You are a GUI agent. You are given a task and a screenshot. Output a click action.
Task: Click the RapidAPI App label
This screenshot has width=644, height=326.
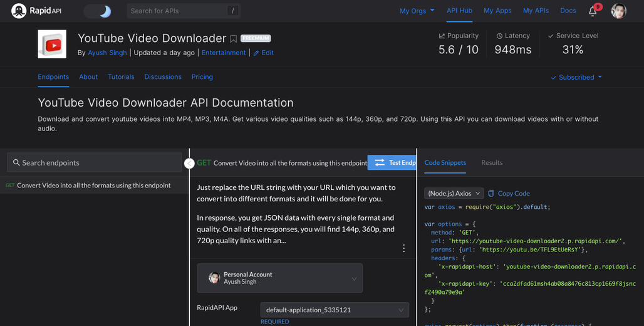217,307
